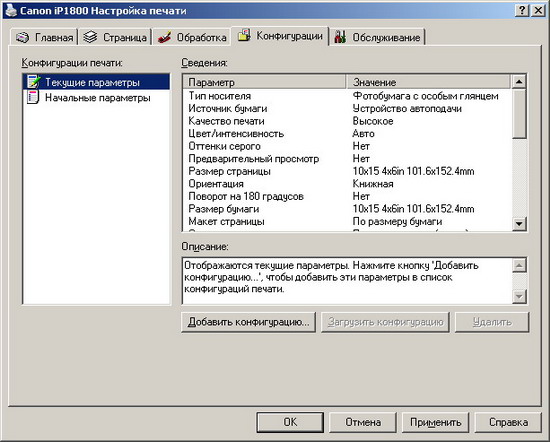550x442 pixels.
Task: Click the Добавить конфигурацию button
Action: point(248,322)
